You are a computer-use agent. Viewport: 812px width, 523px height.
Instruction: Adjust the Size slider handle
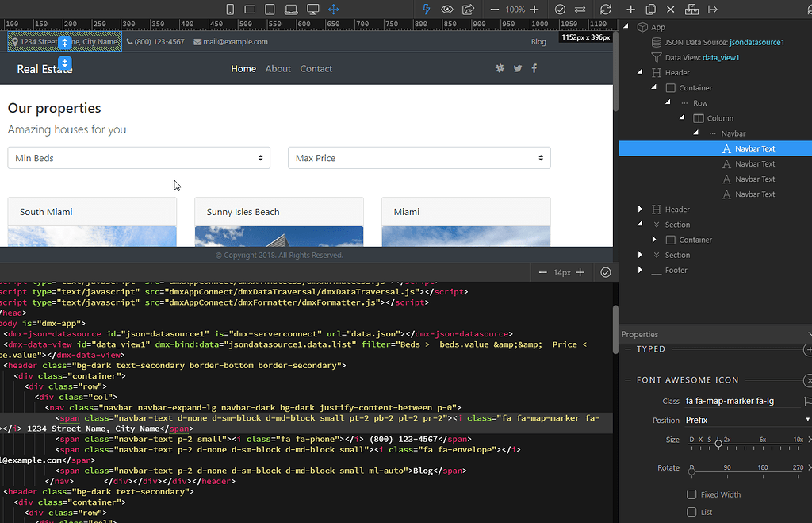click(x=718, y=444)
